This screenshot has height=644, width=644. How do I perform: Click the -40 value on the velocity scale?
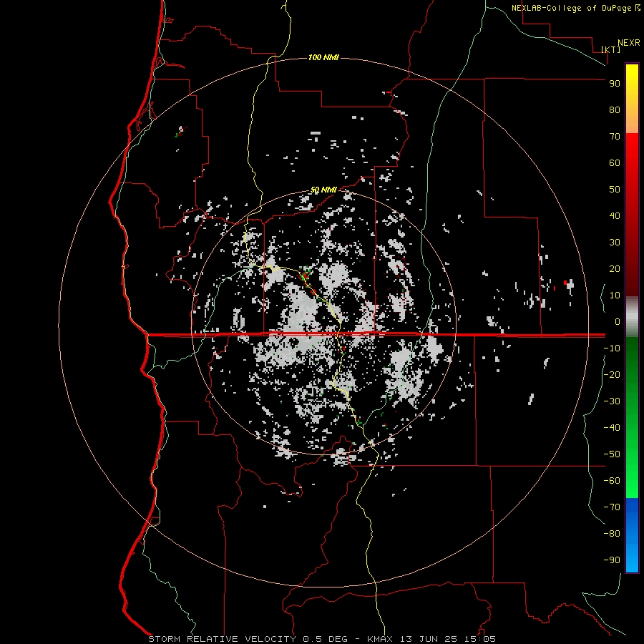(612, 428)
